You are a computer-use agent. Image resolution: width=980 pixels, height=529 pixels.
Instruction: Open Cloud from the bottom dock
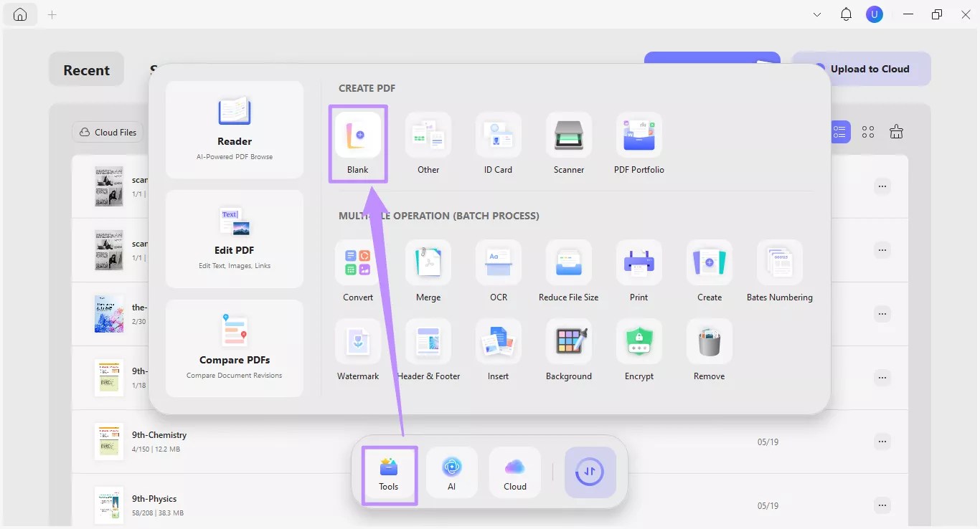click(x=515, y=472)
